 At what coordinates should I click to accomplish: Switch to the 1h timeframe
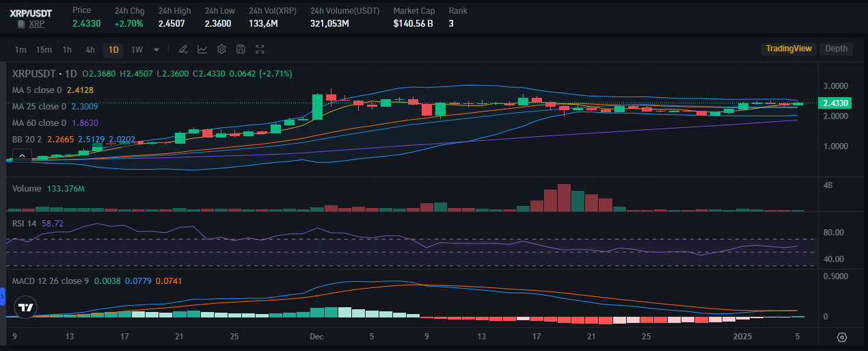[67, 49]
